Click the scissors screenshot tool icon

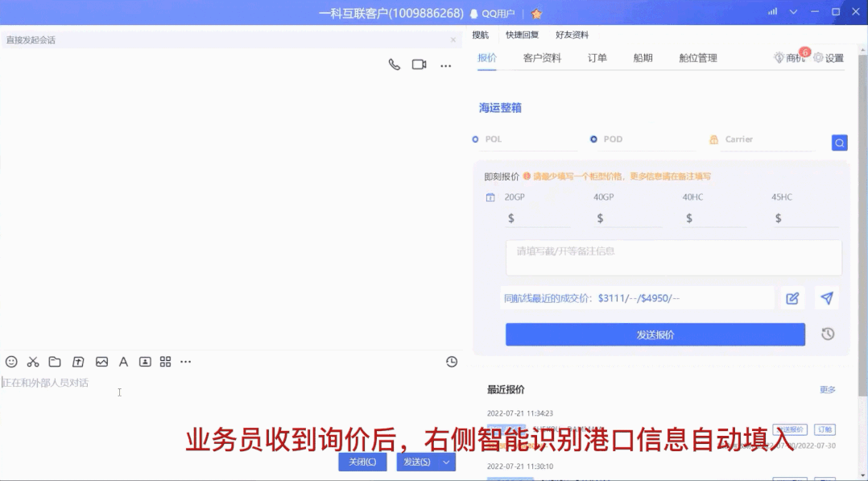coord(31,362)
